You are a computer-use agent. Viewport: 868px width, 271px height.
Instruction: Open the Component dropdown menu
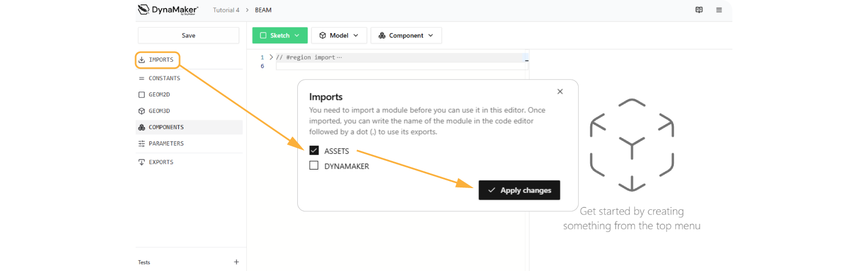click(406, 35)
